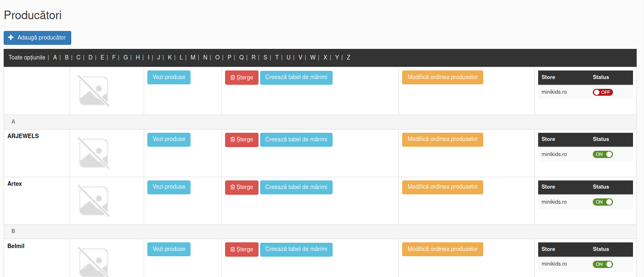This screenshot has width=644, height=277.
Task: View products for ARJEWELS
Action: point(169,139)
